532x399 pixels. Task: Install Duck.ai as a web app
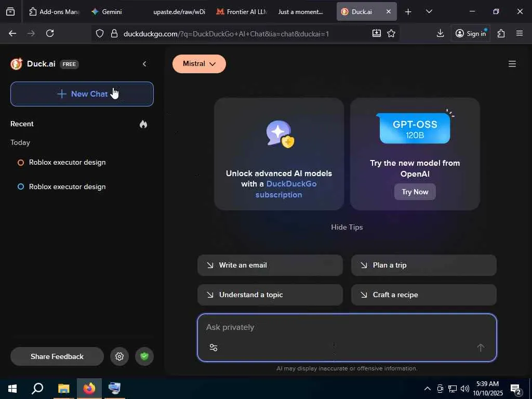[x=376, y=33]
